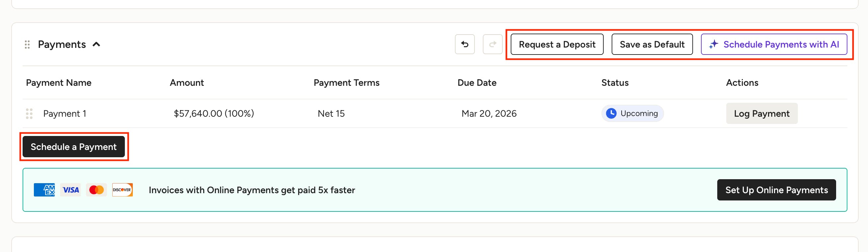The width and height of the screenshot is (868, 252).
Task: Click Set Up Online Payments
Action: click(x=776, y=190)
